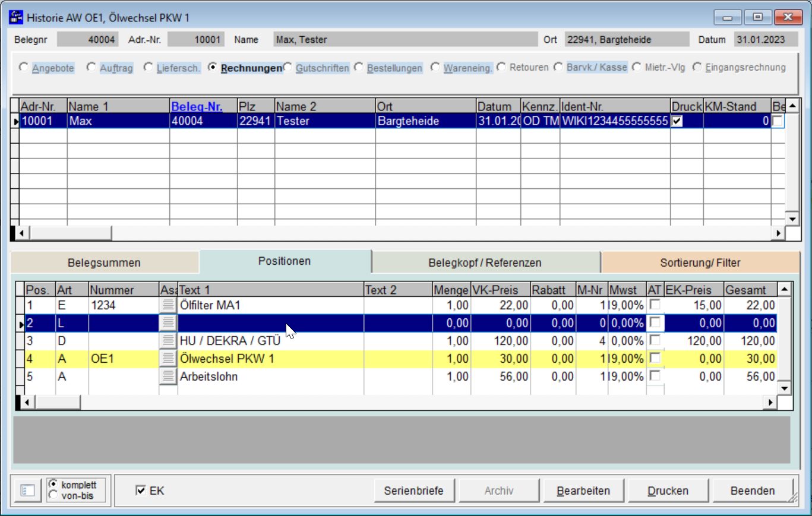Open text details icon for Arbeitslohn row
The width and height of the screenshot is (812, 516).
coord(168,376)
